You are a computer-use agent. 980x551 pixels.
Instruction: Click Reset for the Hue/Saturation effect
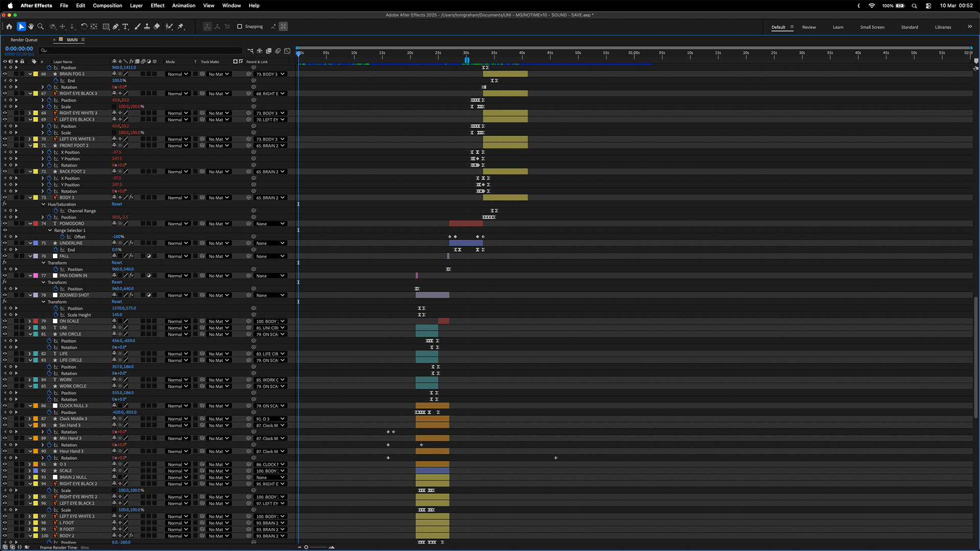pos(117,204)
